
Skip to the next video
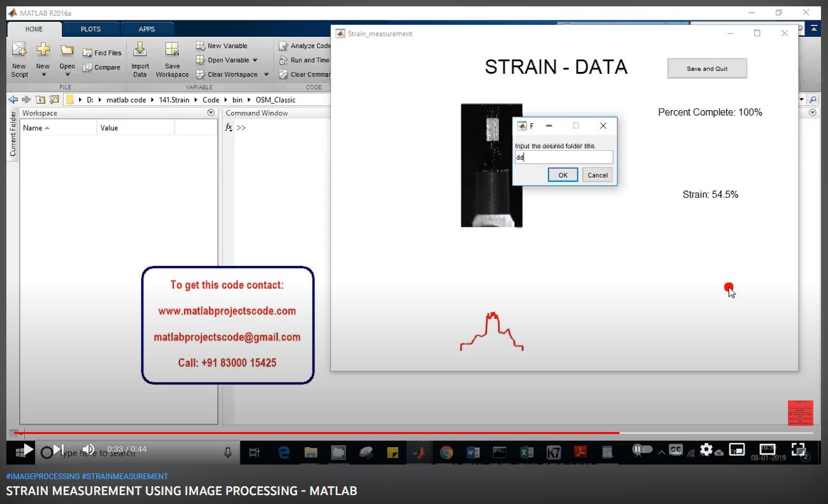58,450
